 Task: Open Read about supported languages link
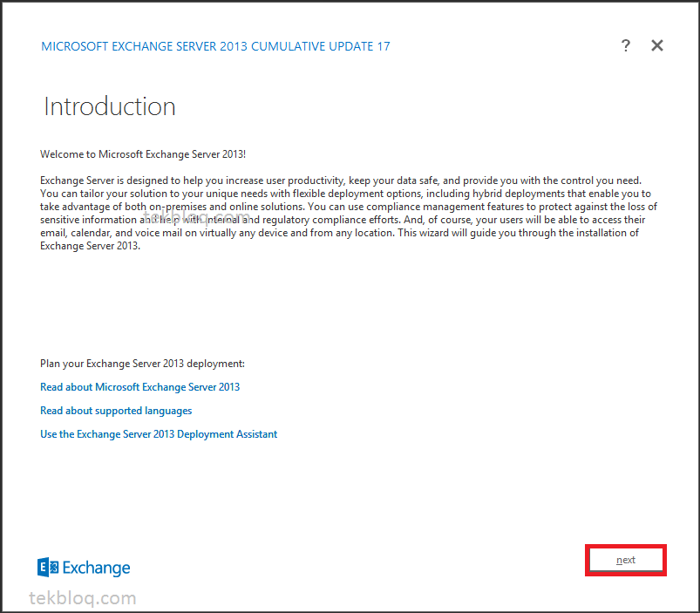pos(116,411)
